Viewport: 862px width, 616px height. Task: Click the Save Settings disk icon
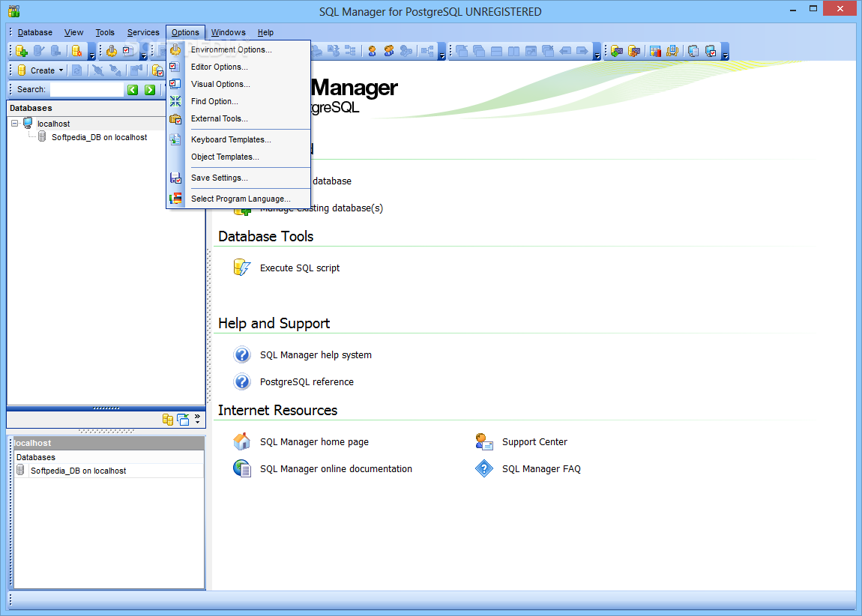[175, 178]
